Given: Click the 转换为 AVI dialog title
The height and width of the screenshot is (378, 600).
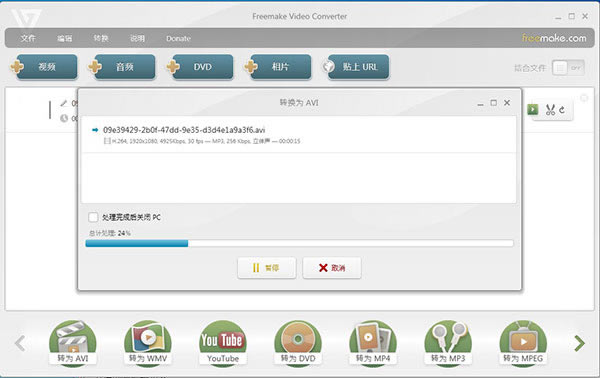Looking at the screenshot, I should click(x=299, y=103).
